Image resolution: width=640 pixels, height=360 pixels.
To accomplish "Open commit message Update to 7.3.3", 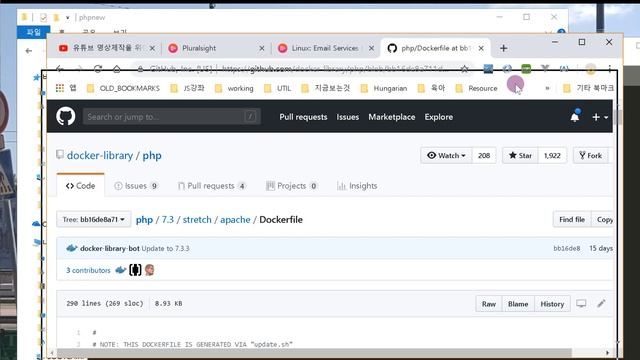I will [165, 248].
